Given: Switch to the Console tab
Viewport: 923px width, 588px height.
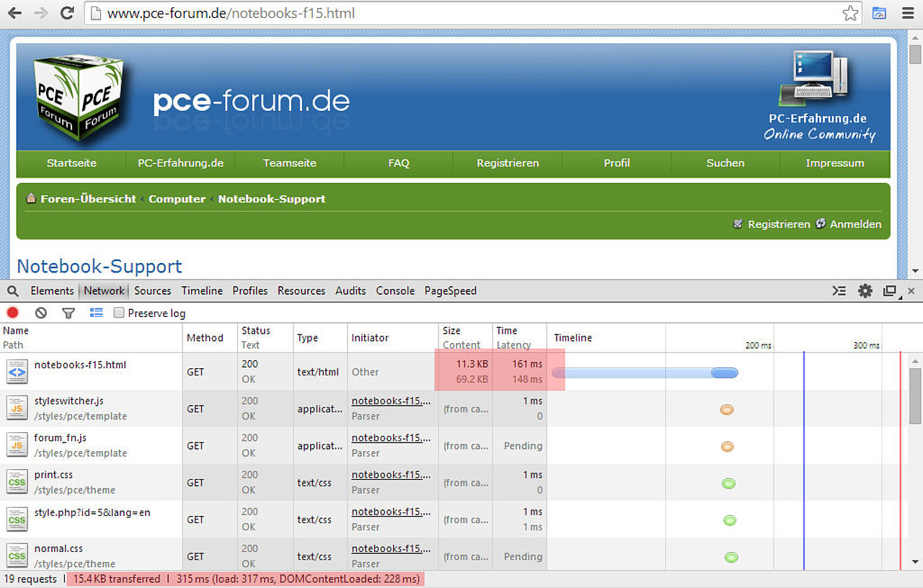Looking at the screenshot, I should (395, 291).
